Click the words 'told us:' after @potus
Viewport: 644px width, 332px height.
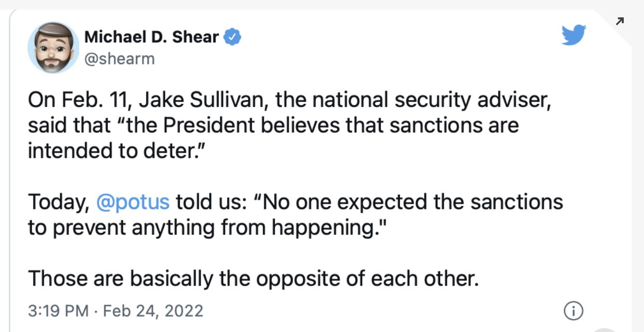coord(212,201)
